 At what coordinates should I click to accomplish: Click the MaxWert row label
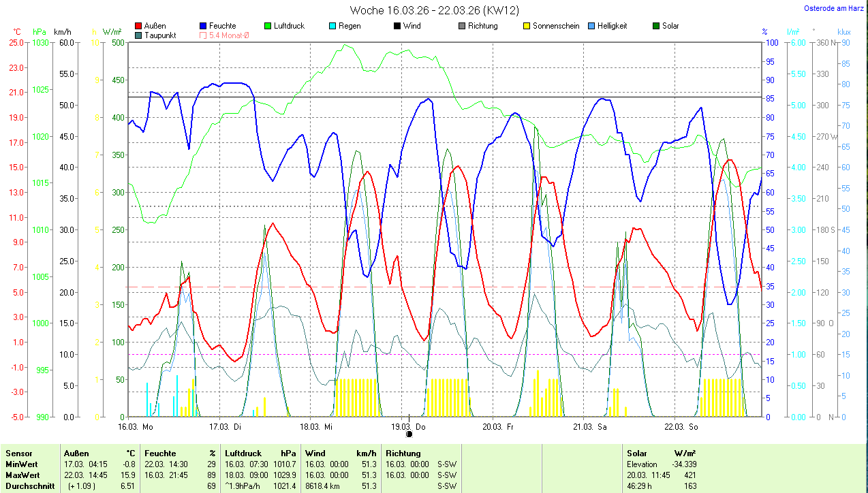click(x=22, y=475)
